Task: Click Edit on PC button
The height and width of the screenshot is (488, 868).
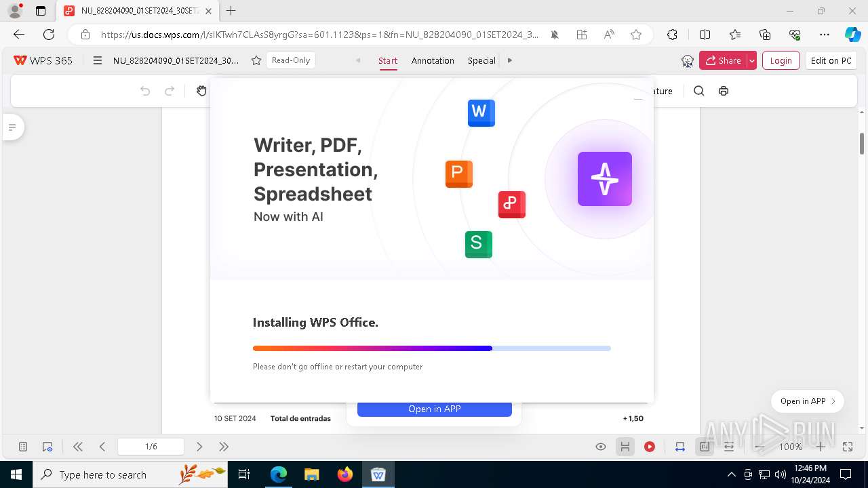Action: point(831,60)
